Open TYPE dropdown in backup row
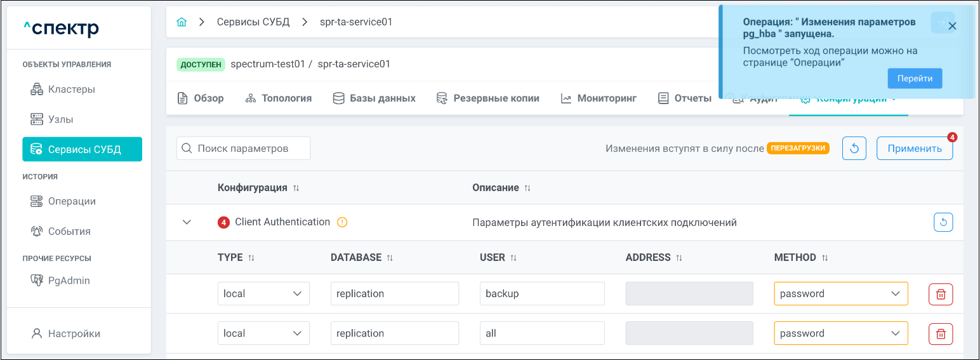The image size is (980, 360). point(263,294)
